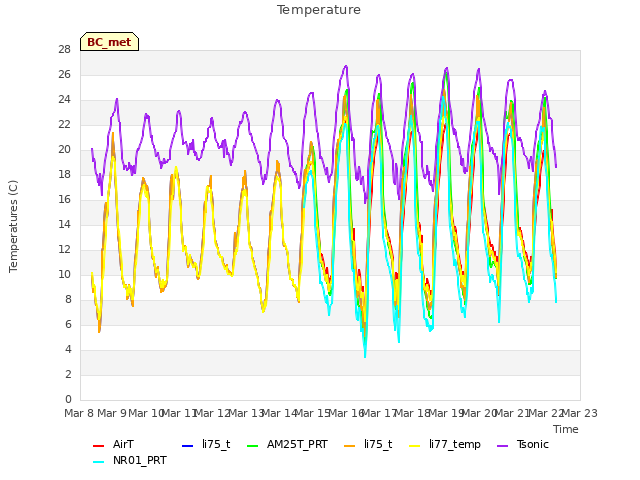The image size is (640, 480).
Task: Click the 14 y-axis tick label
Action: [x=64, y=224]
